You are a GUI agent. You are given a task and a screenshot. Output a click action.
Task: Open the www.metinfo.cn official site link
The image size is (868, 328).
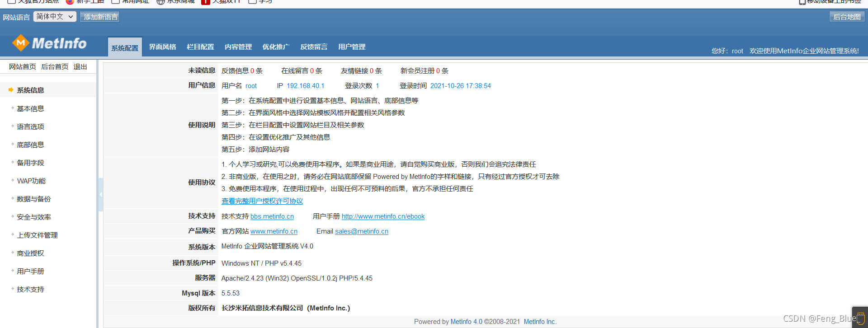click(x=274, y=231)
